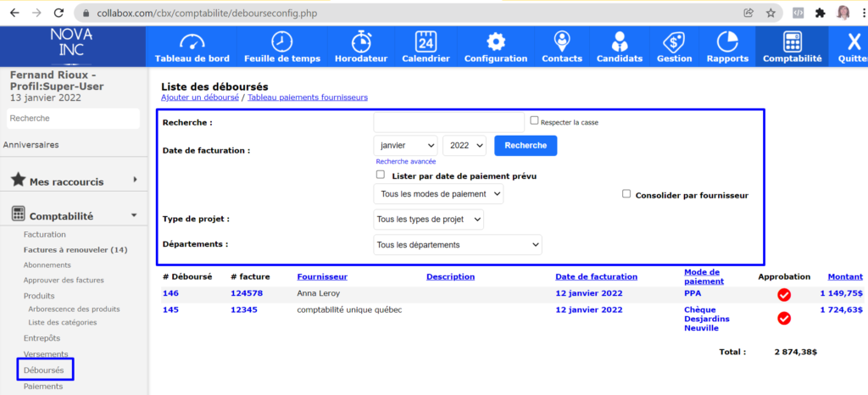
Task: Click the browser address bar URL
Action: (207, 14)
